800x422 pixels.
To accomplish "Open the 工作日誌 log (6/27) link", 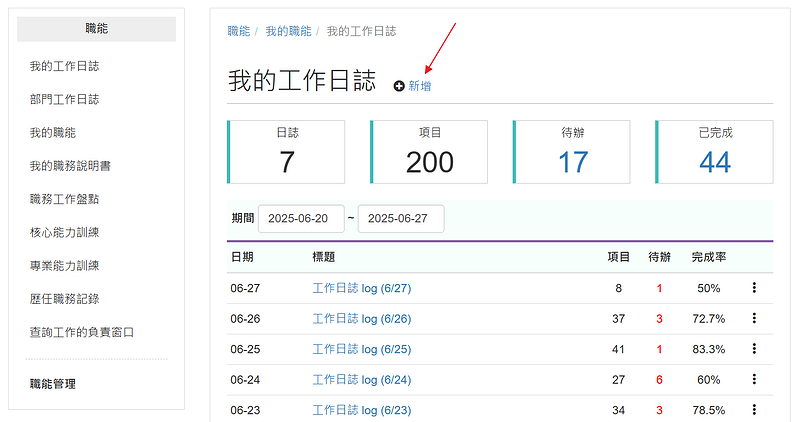I will point(361,288).
